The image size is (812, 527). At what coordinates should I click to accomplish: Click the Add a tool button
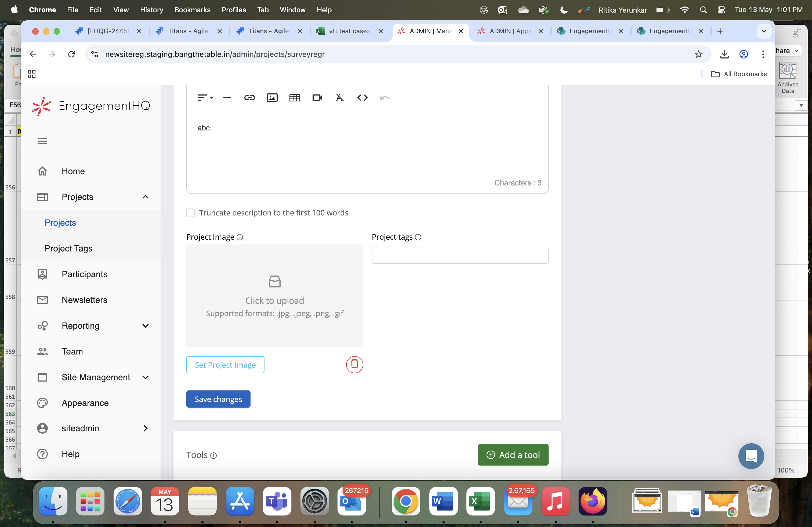tap(512, 455)
